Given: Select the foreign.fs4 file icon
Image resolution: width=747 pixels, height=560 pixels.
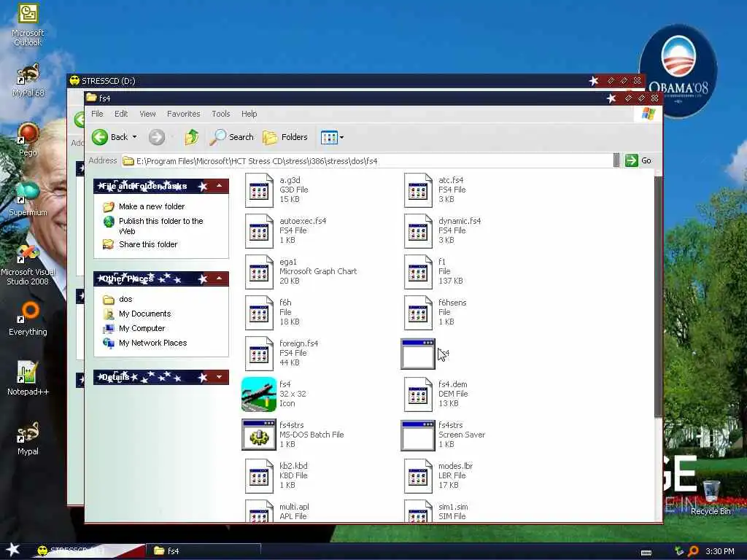Looking at the screenshot, I should [x=259, y=354].
